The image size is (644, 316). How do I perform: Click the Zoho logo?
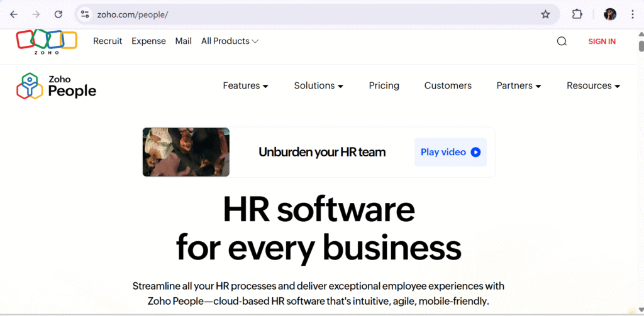[x=47, y=41]
